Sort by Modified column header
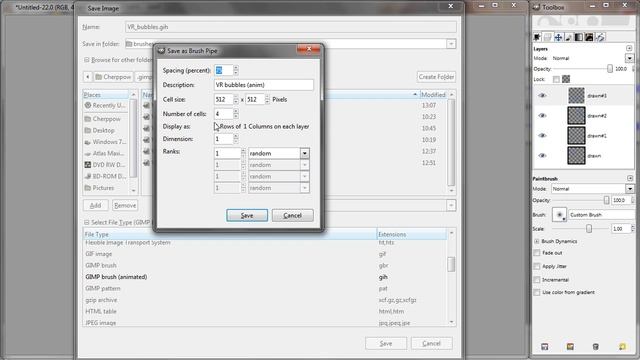640x360 pixels. (x=433, y=95)
